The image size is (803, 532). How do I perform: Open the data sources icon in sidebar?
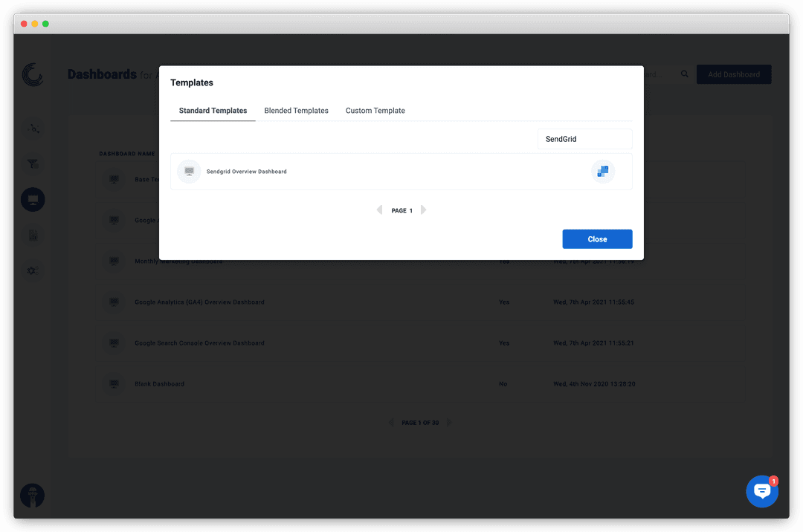coord(33,129)
